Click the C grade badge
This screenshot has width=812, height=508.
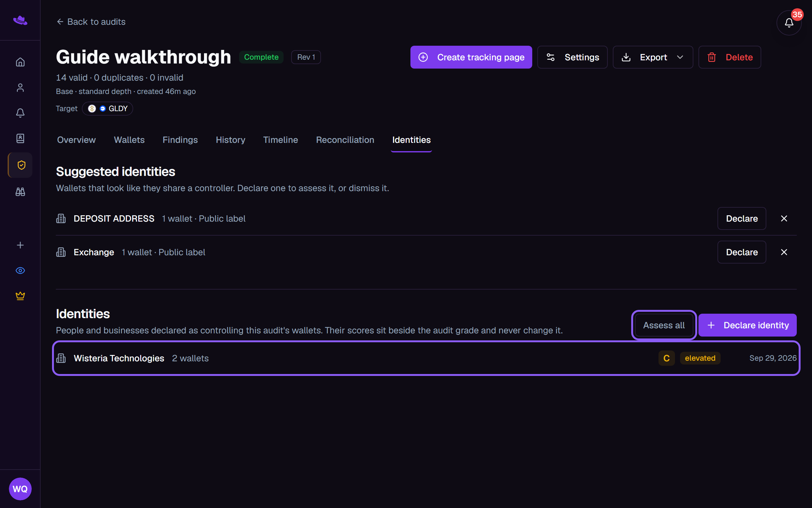666,358
